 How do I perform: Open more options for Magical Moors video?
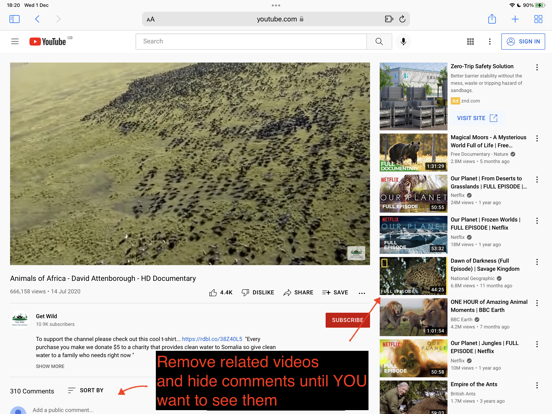coord(537,138)
